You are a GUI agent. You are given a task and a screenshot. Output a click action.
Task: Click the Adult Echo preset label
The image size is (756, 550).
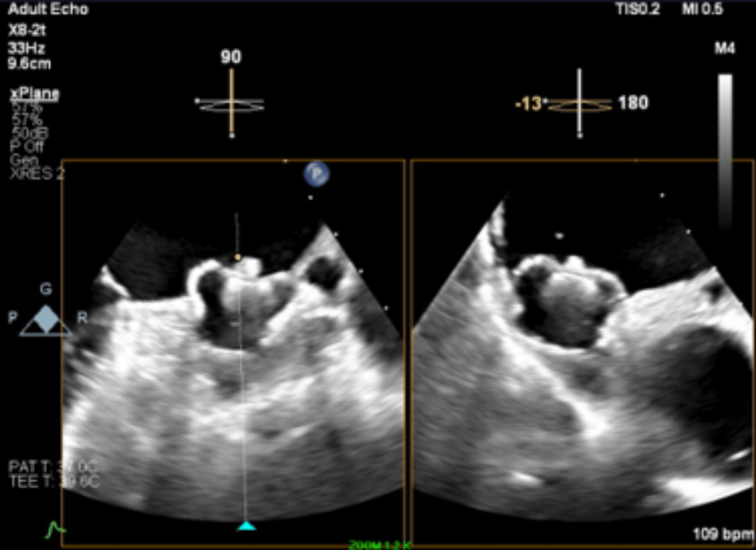pyautogui.click(x=48, y=9)
